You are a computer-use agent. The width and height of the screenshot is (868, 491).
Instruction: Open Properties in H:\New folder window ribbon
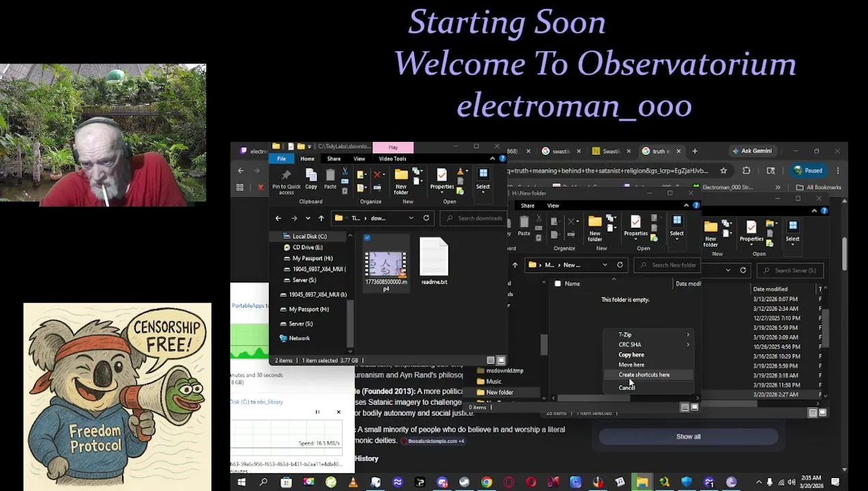point(635,226)
